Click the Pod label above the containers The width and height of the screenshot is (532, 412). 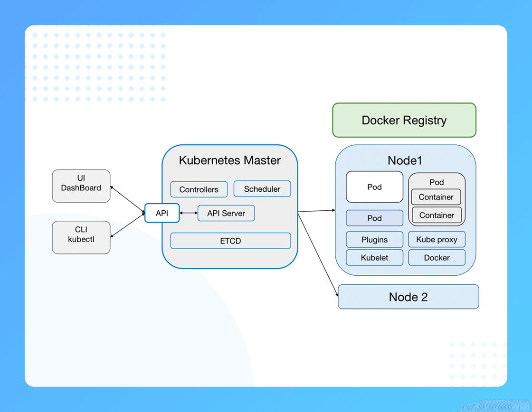437,182
